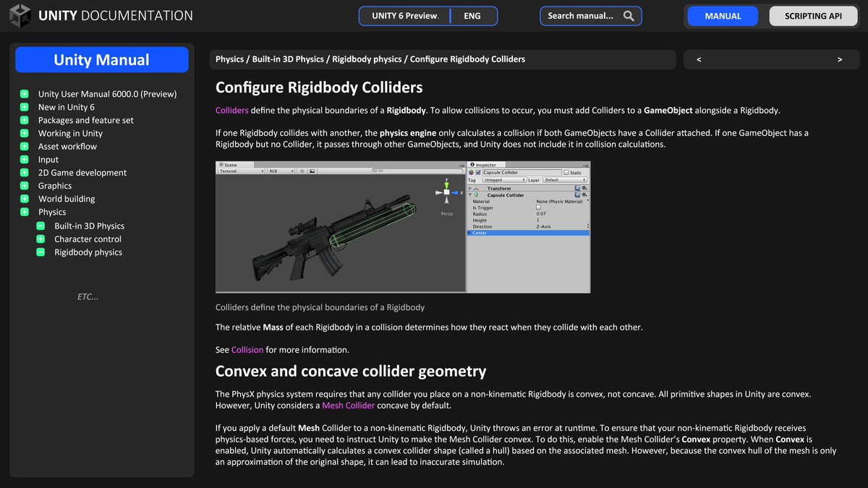868x488 pixels.
Task: Collapse Built-in 3D Physics with its minus icon
Action: point(40,226)
